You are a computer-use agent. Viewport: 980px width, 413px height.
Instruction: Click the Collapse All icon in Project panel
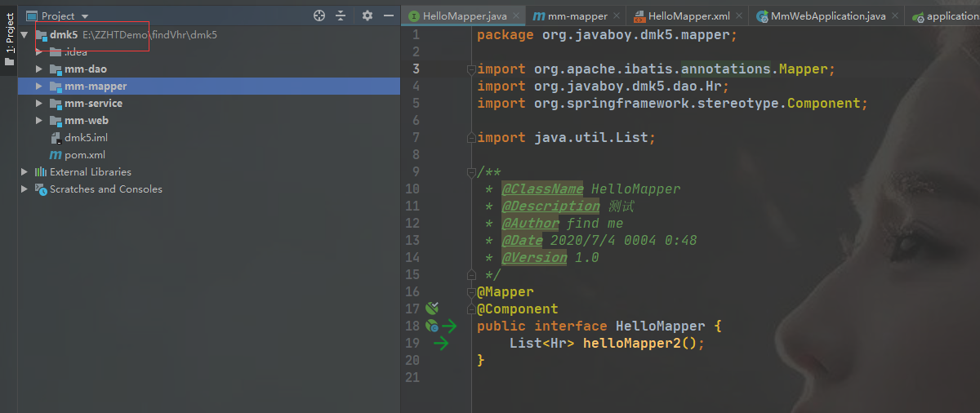tap(341, 16)
